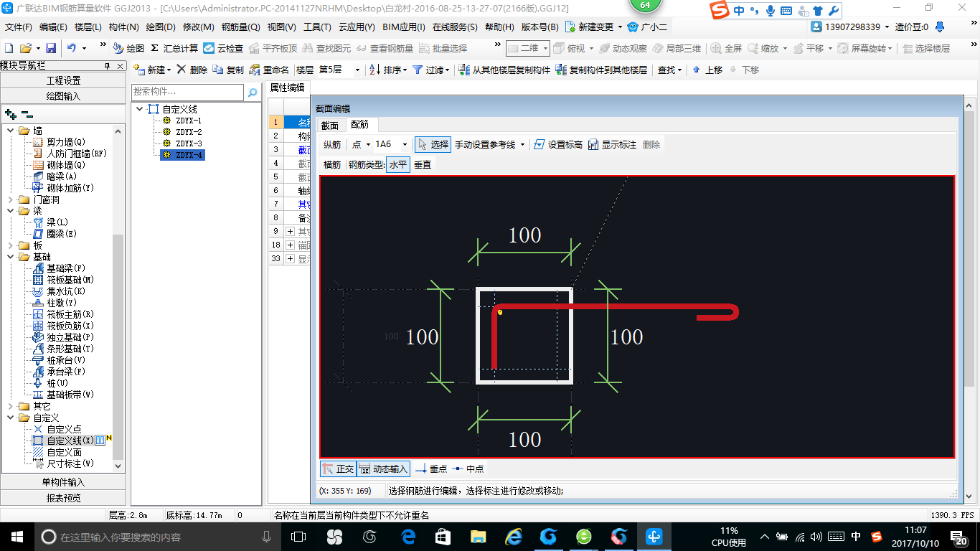Viewport: 980px width, 551px height.
Task: Select 垂直 rebar type
Action: tap(423, 165)
